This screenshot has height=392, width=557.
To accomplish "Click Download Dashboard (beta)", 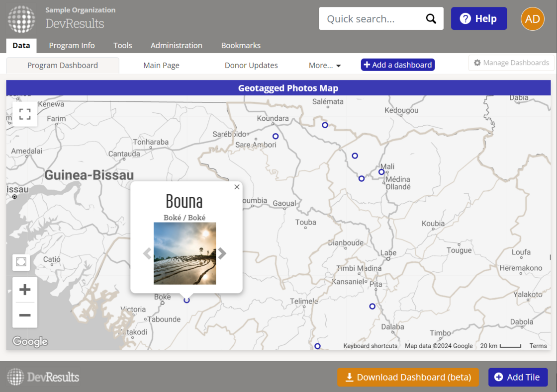I will pos(408,377).
